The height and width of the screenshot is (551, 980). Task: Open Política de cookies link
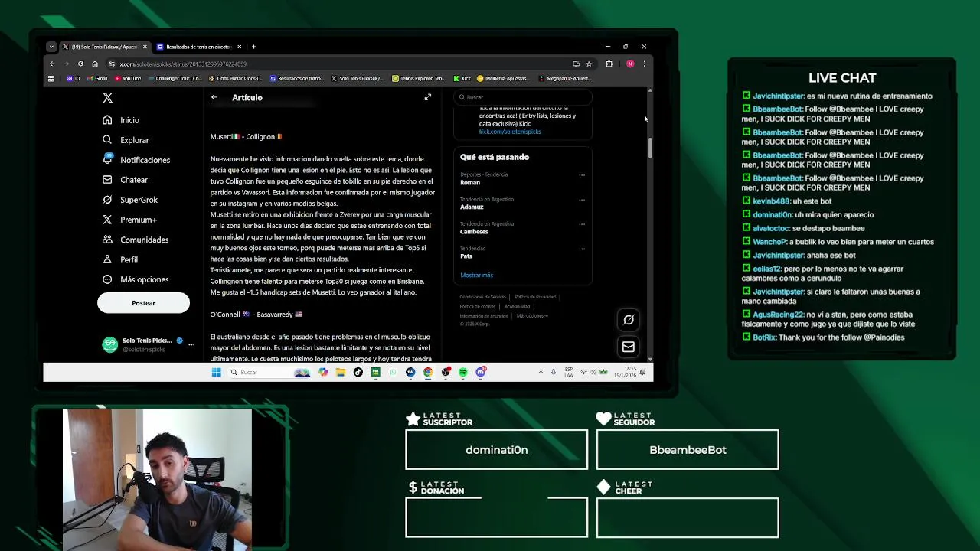click(x=478, y=306)
